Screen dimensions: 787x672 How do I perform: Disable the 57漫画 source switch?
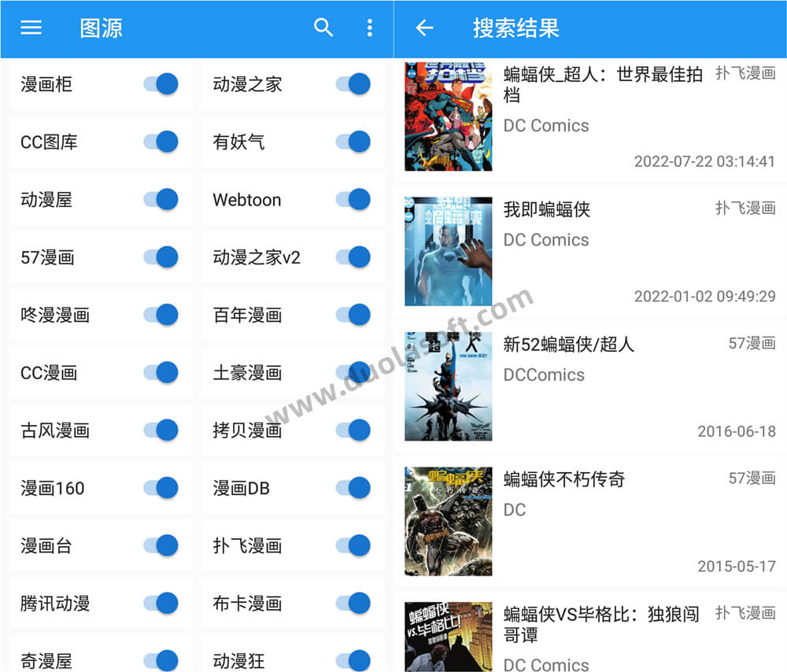point(161,257)
